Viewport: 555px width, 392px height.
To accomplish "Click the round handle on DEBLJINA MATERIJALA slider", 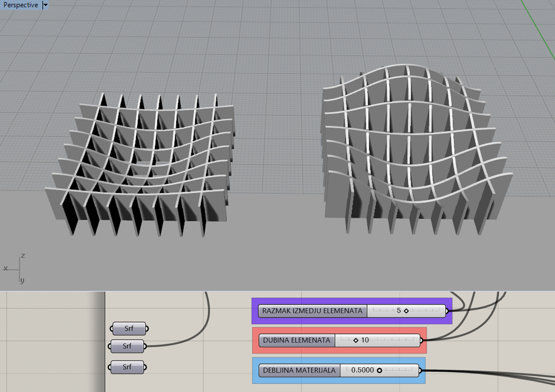I will (x=380, y=370).
